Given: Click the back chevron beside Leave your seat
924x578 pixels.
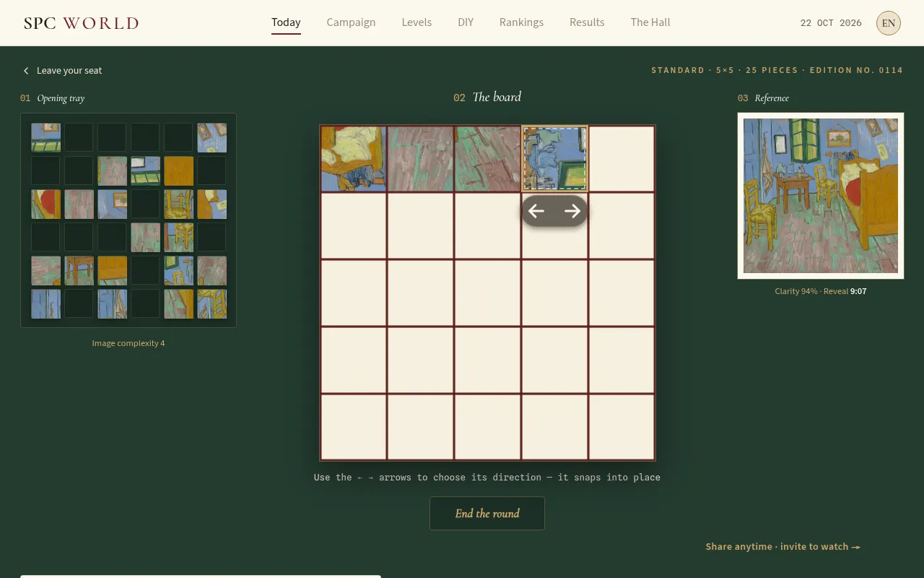Looking at the screenshot, I should [x=26, y=71].
